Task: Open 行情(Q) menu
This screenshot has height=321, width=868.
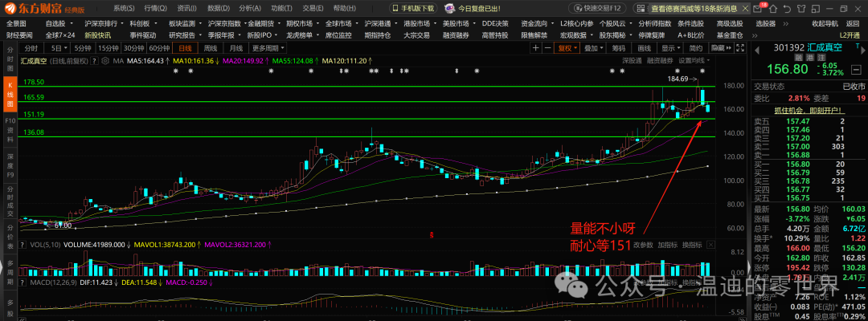Action: [x=155, y=8]
